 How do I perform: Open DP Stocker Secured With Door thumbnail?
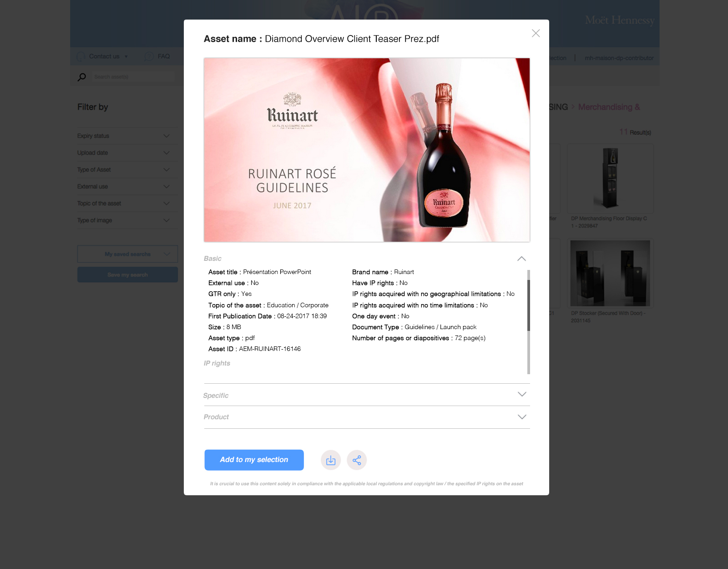tap(610, 273)
